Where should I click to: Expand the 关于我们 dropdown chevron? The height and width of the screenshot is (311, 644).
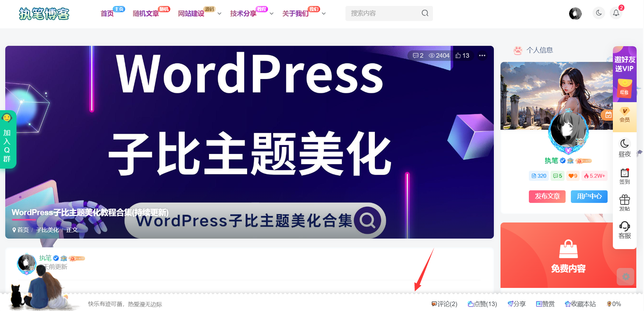pyautogui.click(x=324, y=14)
